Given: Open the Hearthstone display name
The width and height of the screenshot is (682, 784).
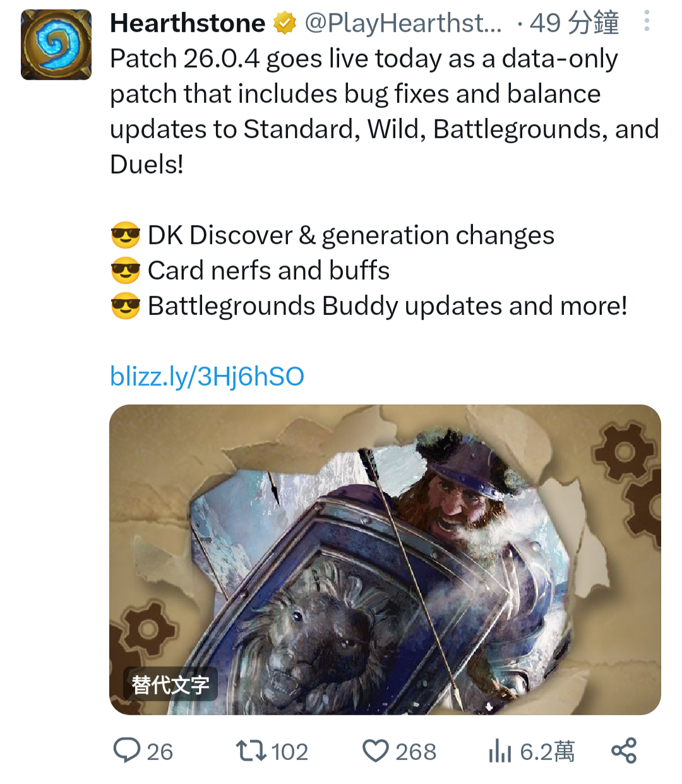Looking at the screenshot, I should pos(188,23).
